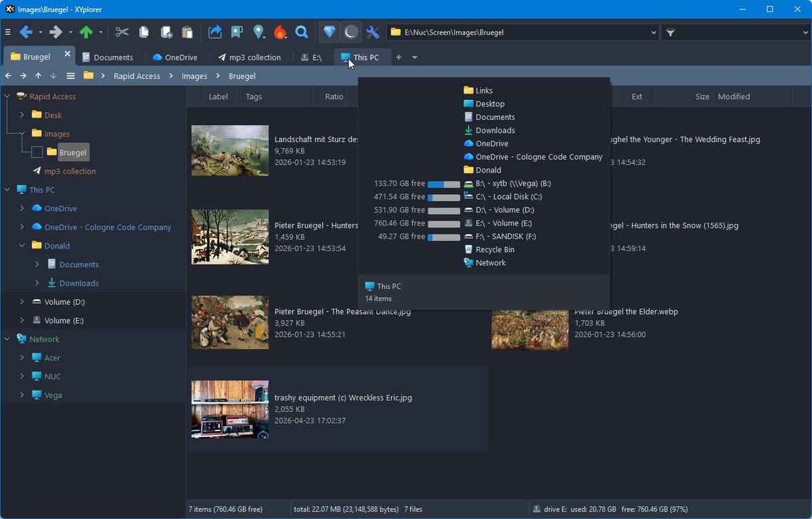Expand the Desk folder in tree
This screenshot has height=519, width=812.
(x=22, y=115)
